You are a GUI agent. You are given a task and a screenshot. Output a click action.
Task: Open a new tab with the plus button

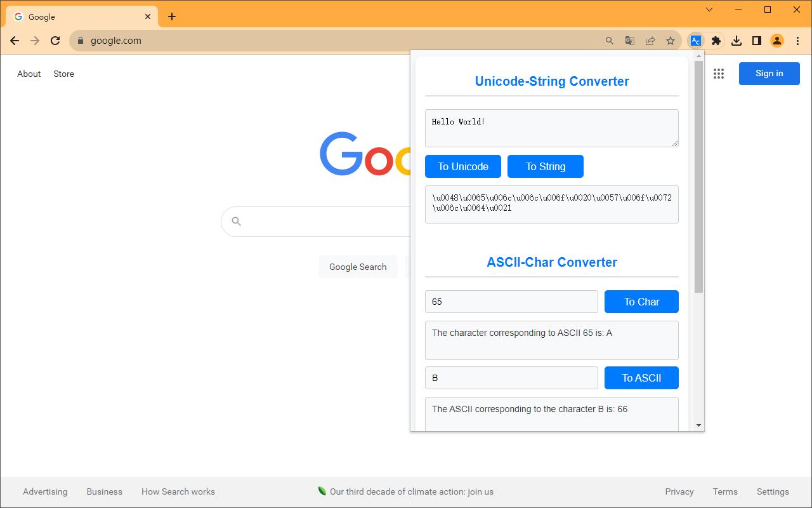click(171, 16)
